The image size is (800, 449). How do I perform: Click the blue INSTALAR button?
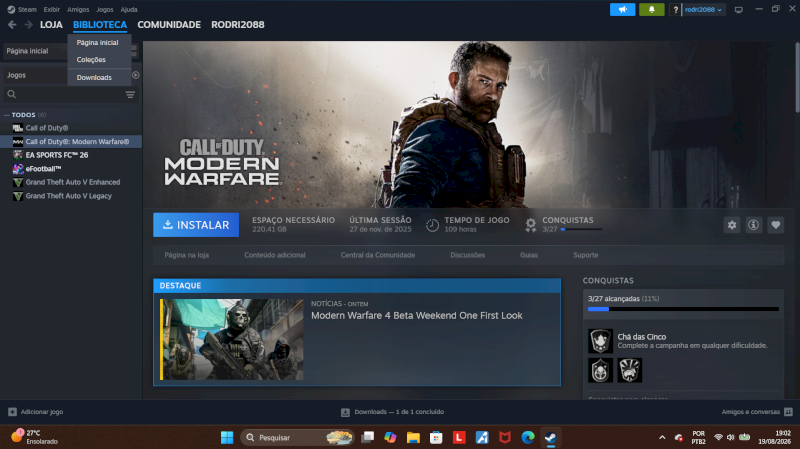click(x=196, y=225)
